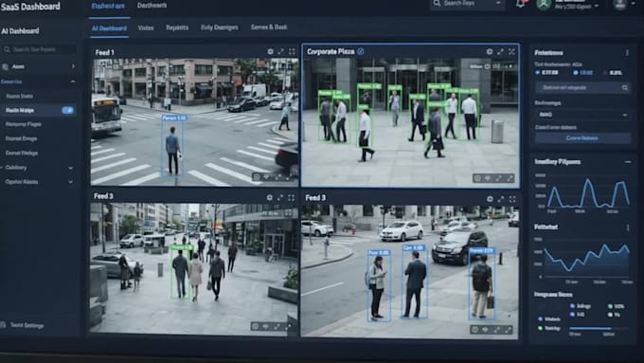
Task: Click the Person detection box in Feed 1
Action: coord(173,147)
